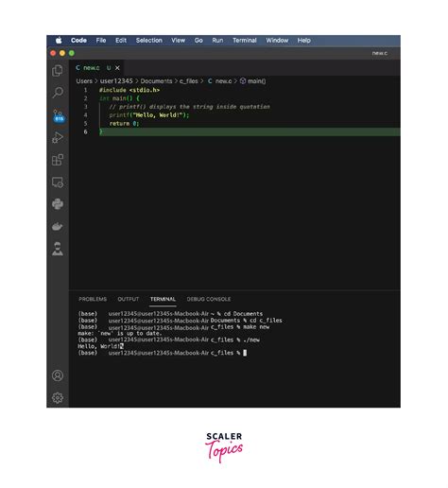Open the person avatar extension icon
Screen dimensions: 448x488
click(58, 249)
